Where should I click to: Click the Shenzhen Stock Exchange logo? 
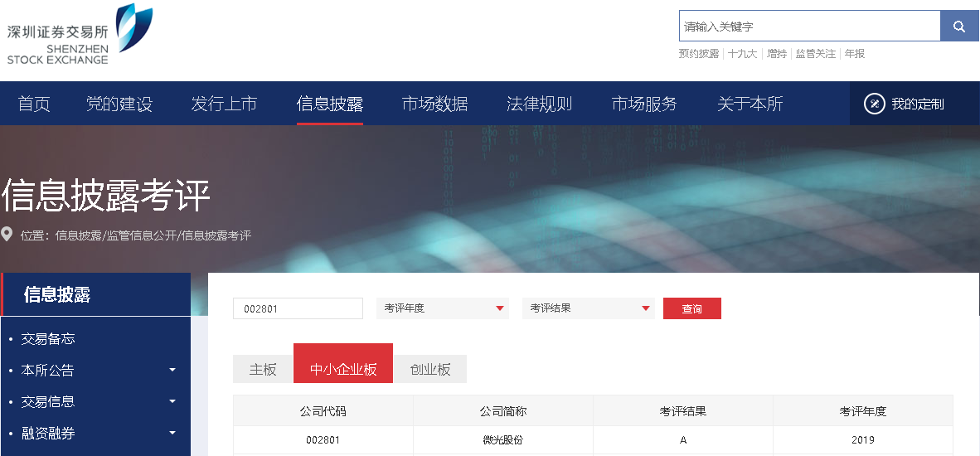80,34
